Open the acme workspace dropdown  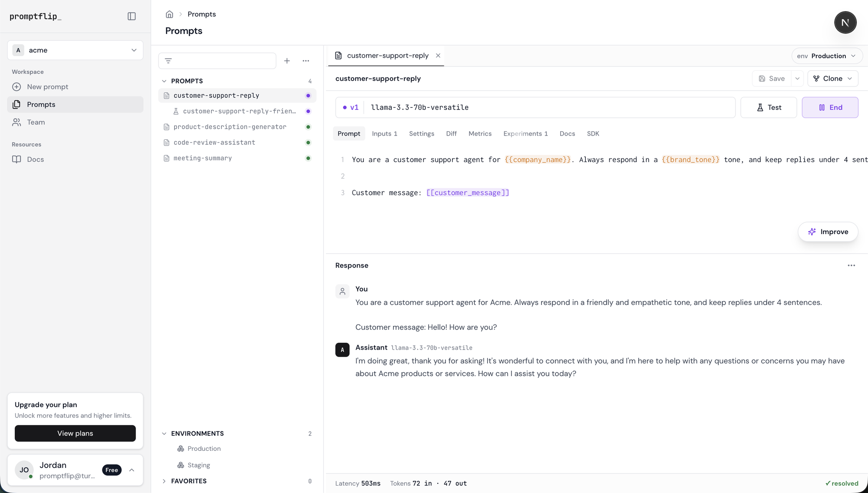click(x=75, y=50)
